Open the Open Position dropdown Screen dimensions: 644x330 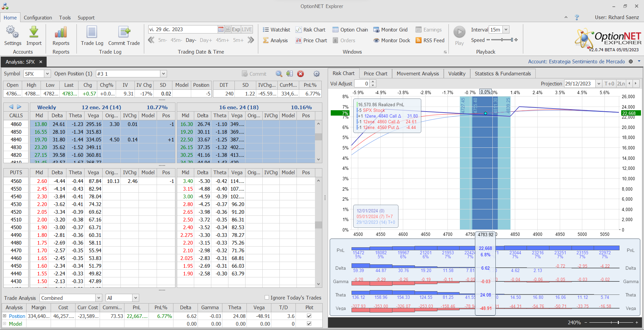(x=163, y=73)
